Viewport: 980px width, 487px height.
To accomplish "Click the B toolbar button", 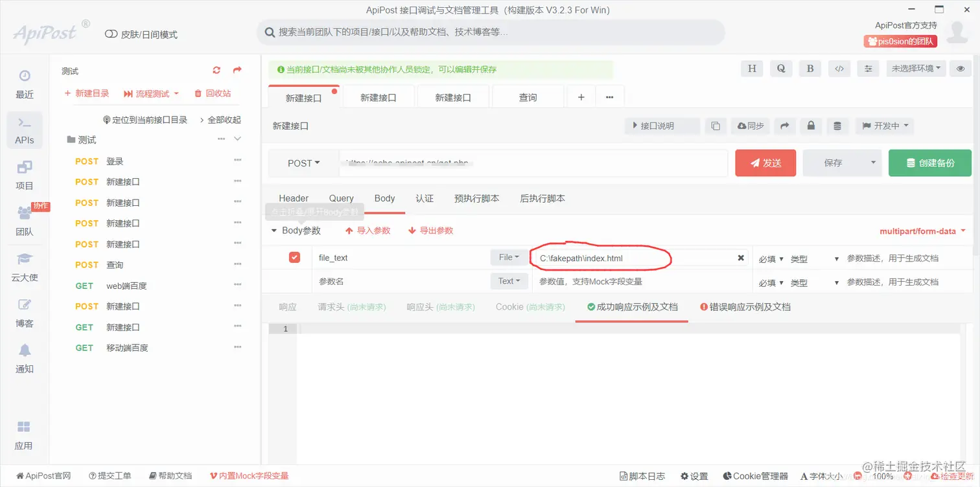I will (810, 69).
